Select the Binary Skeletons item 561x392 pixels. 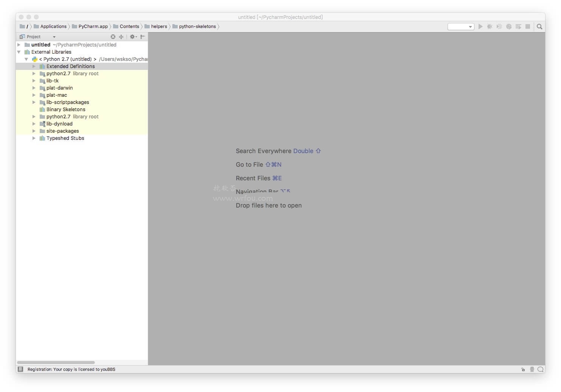point(82,109)
